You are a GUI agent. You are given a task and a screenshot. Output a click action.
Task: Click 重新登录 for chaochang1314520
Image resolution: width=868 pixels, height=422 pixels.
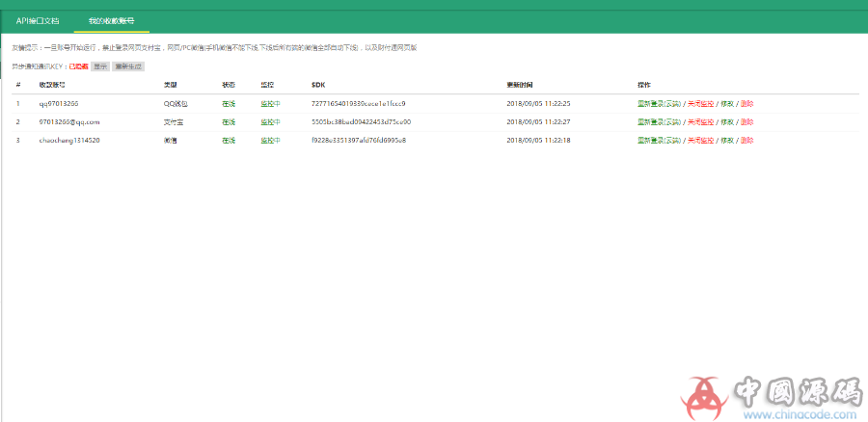[658, 141]
